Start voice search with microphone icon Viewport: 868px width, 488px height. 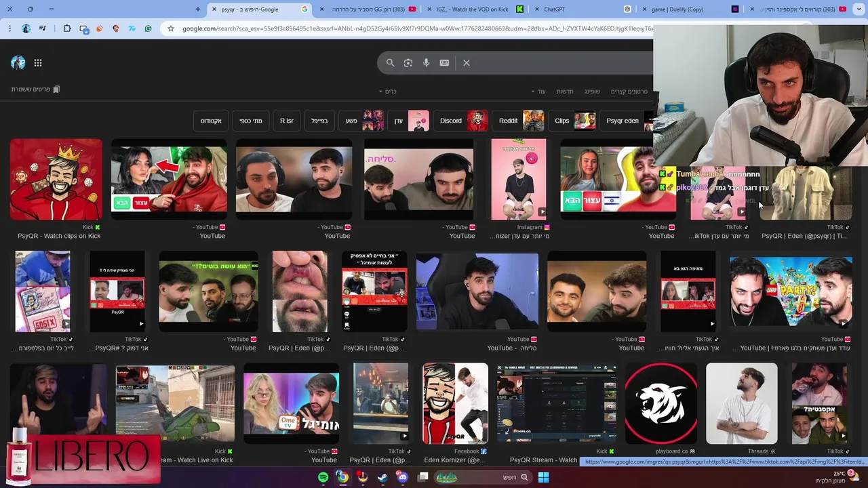426,62
